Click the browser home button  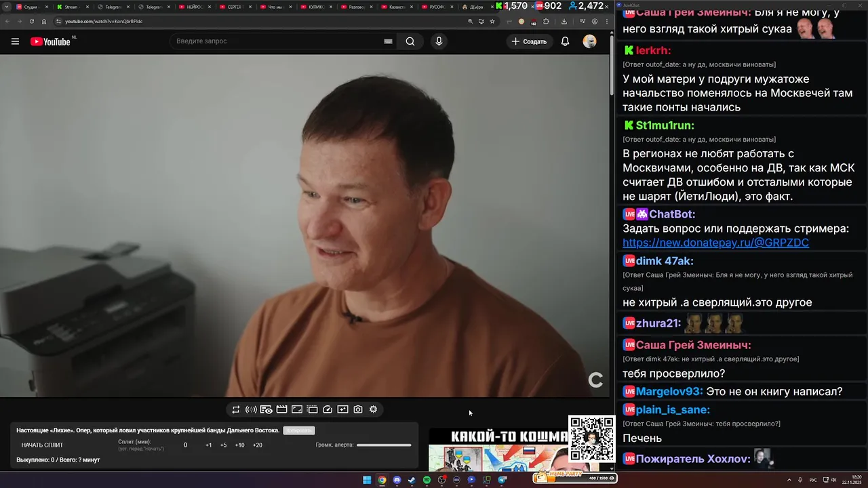click(x=44, y=21)
